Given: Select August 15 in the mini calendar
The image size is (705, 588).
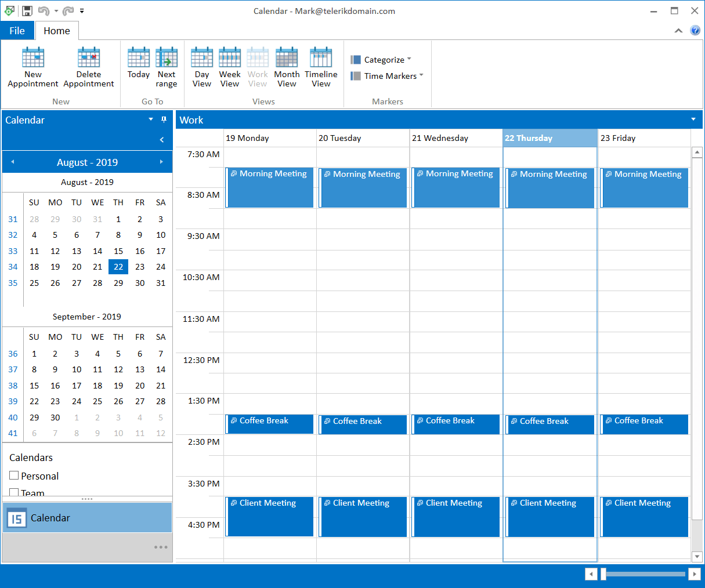Looking at the screenshot, I should click(118, 251).
